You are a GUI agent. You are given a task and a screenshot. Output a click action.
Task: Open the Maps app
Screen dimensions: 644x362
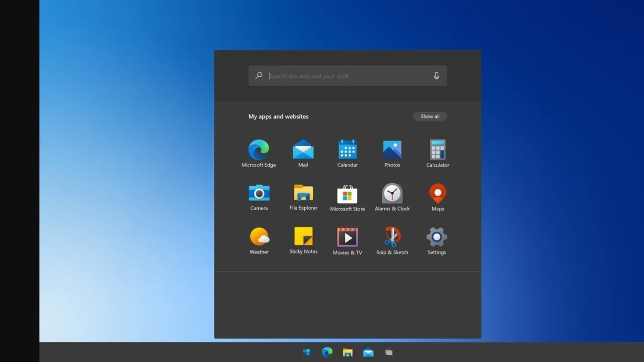[x=438, y=197]
